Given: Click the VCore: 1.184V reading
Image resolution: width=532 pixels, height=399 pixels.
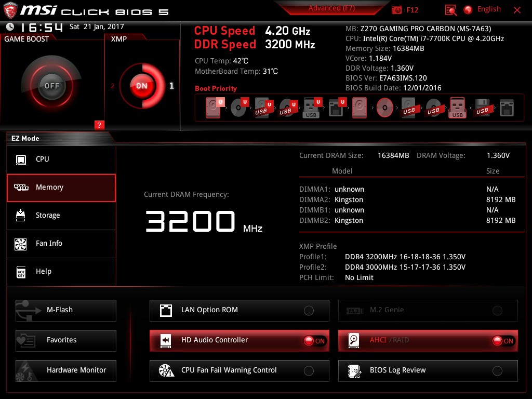Looking at the screenshot, I should coord(368,58).
